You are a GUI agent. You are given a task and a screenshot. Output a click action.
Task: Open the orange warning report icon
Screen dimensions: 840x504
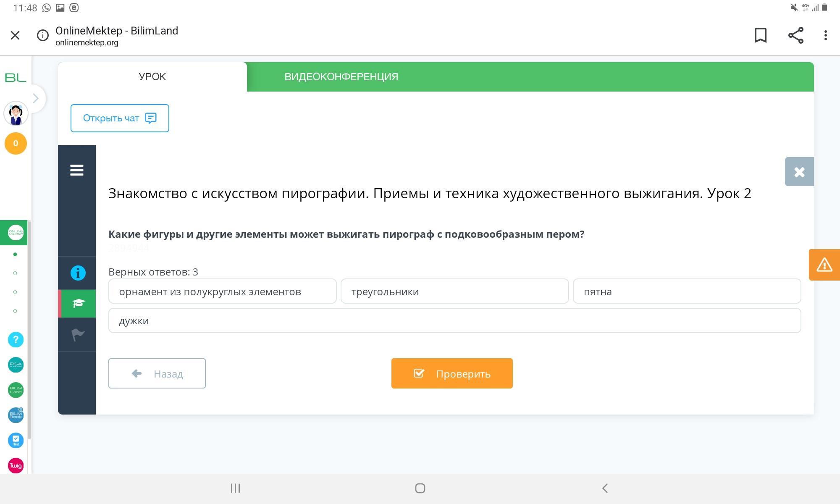coord(824,265)
